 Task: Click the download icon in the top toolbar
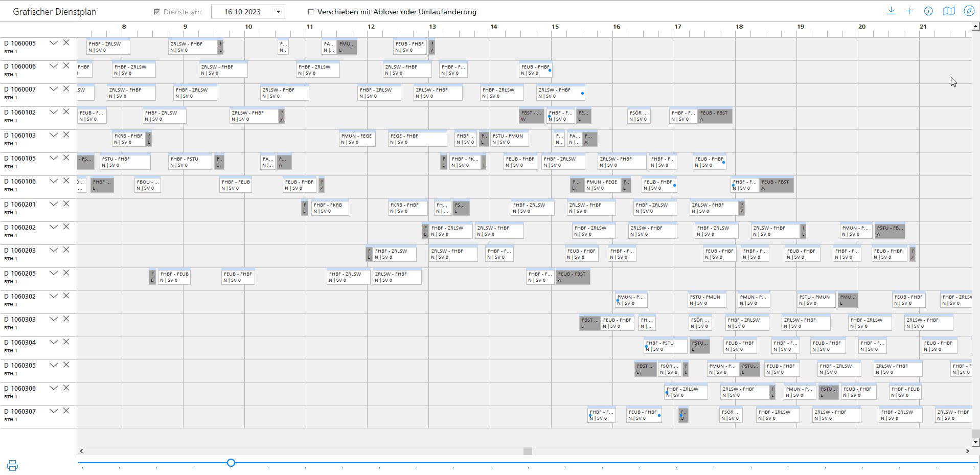click(x=891, y=11)
